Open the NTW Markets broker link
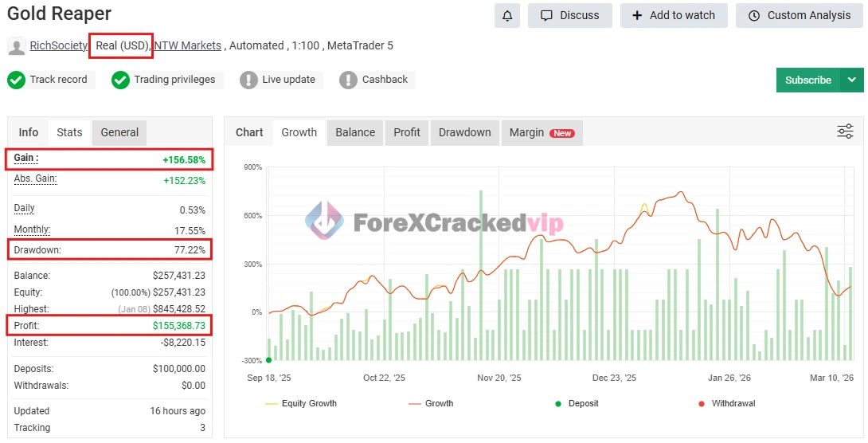868x443 pixels. point(187,45)
